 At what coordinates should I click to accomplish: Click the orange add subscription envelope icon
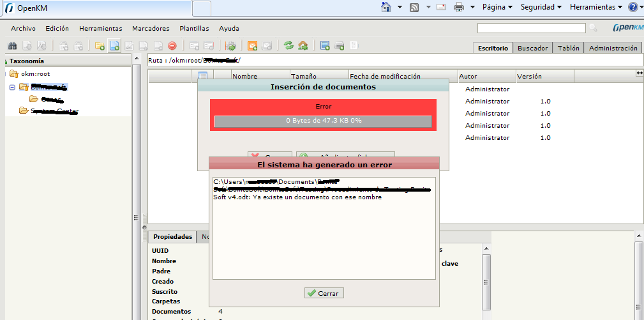coord(253,45)
